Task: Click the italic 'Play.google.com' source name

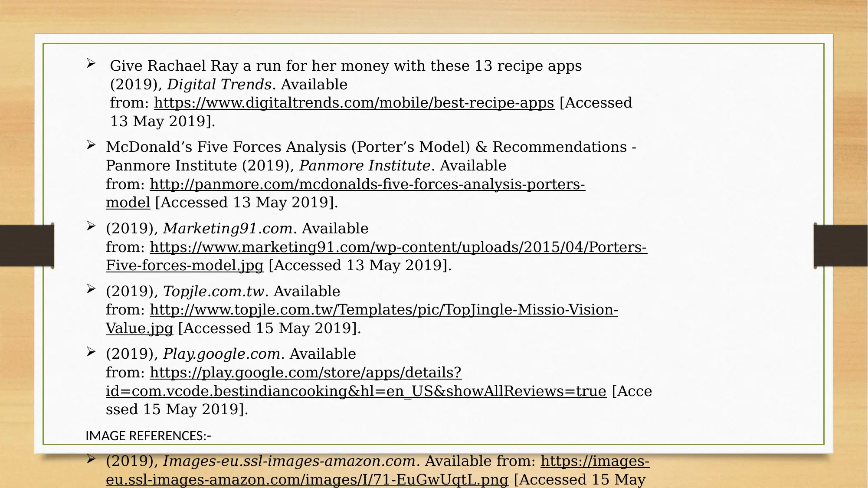Action: pyautogui.click(x=222, y=354)
